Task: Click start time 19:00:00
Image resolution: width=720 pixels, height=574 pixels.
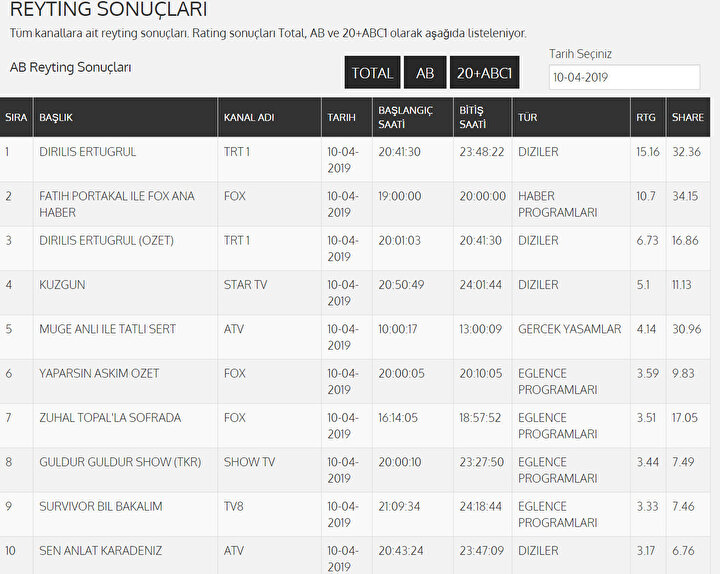Action: pos(399,196)
